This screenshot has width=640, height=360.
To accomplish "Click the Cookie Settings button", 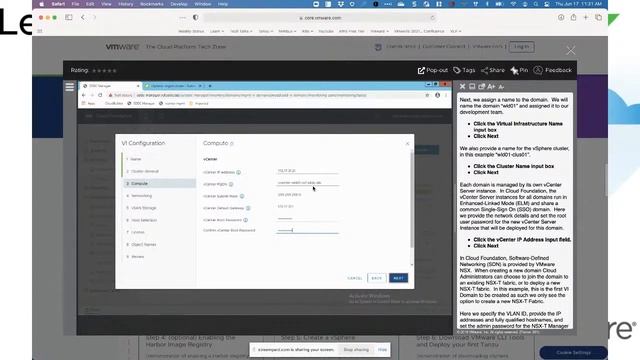I will [x=573, y=353].
